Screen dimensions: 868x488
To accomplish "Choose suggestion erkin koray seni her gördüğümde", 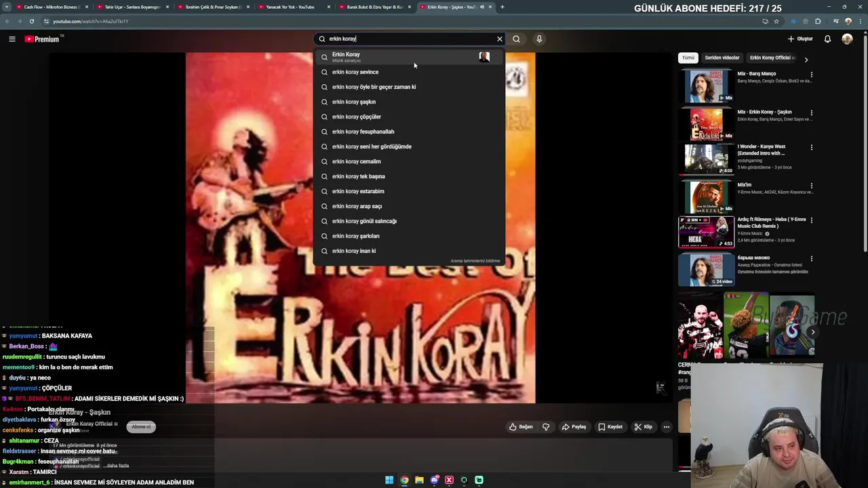I will point(409,146).
